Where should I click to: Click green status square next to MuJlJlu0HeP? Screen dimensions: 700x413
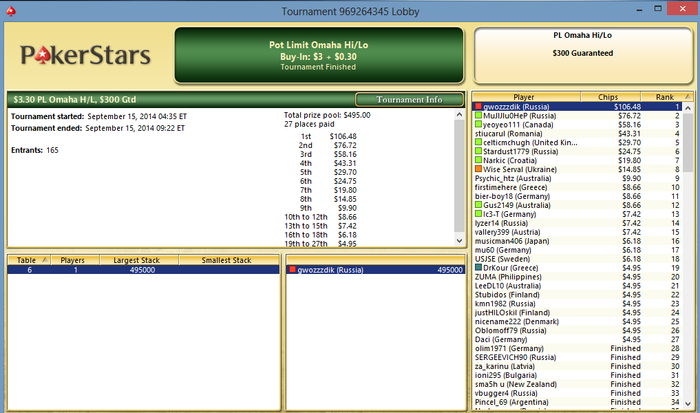coord(478,116)
